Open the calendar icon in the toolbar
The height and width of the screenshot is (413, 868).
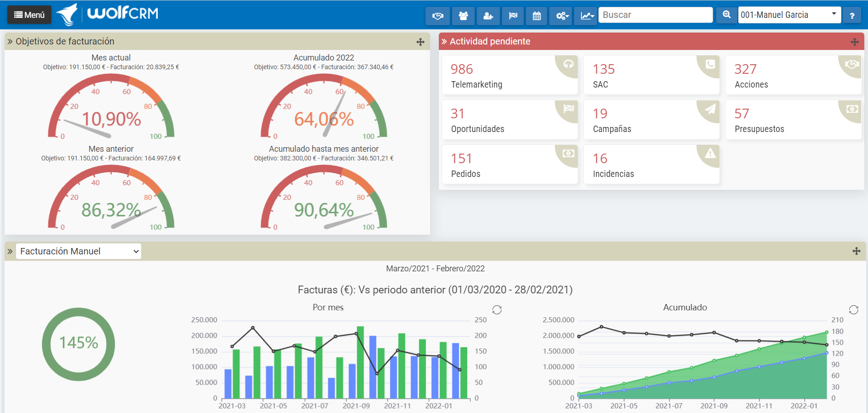(536, 16)
